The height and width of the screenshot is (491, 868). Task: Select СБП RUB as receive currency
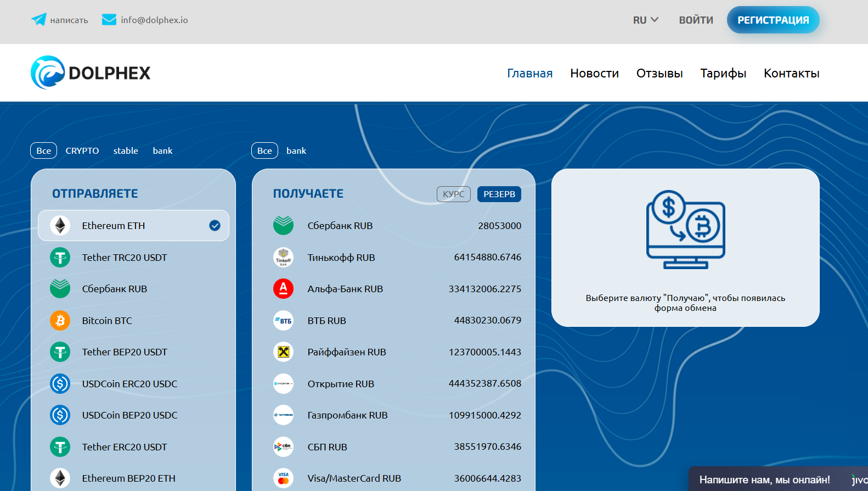(393, 447)
